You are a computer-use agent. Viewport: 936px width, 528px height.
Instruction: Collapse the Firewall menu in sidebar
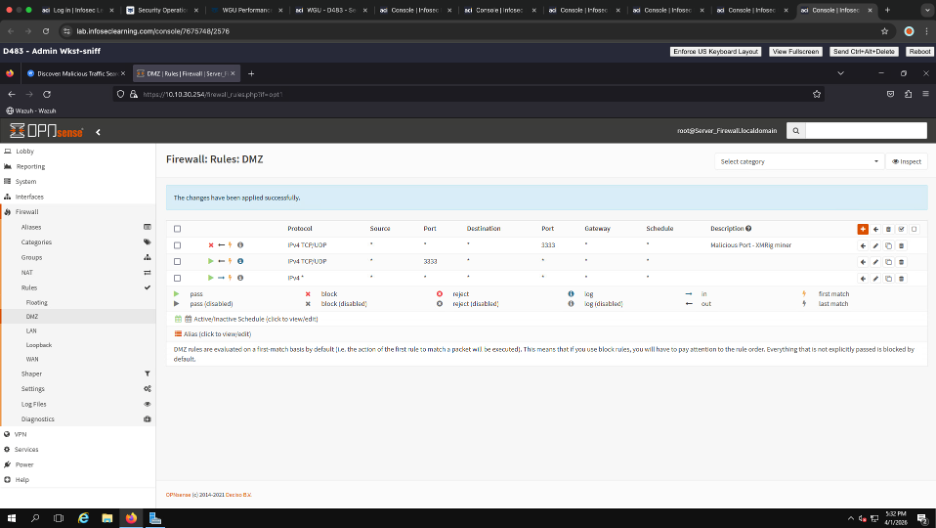[27, 212]
